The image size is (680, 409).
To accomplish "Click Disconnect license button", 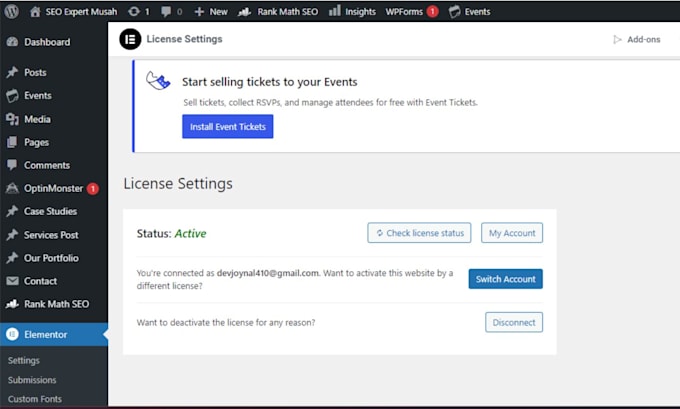I will pos(514,322).
